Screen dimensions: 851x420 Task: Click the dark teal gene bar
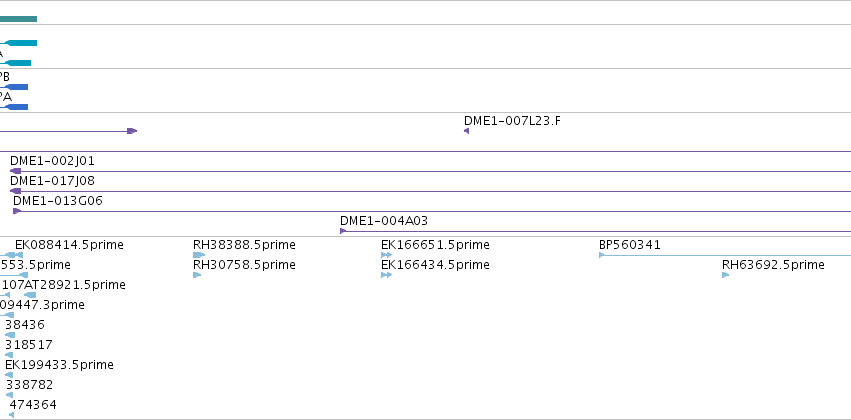[x=18, y=19]
